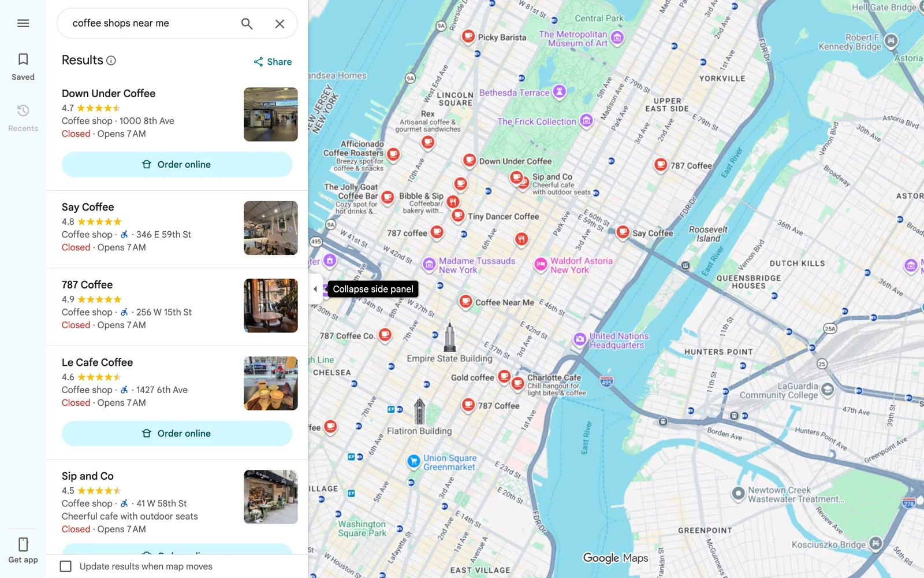View Le Cafe Coffee photo thumbnail
Viewport: 924px width, 578px height.
tap(271, 384)
